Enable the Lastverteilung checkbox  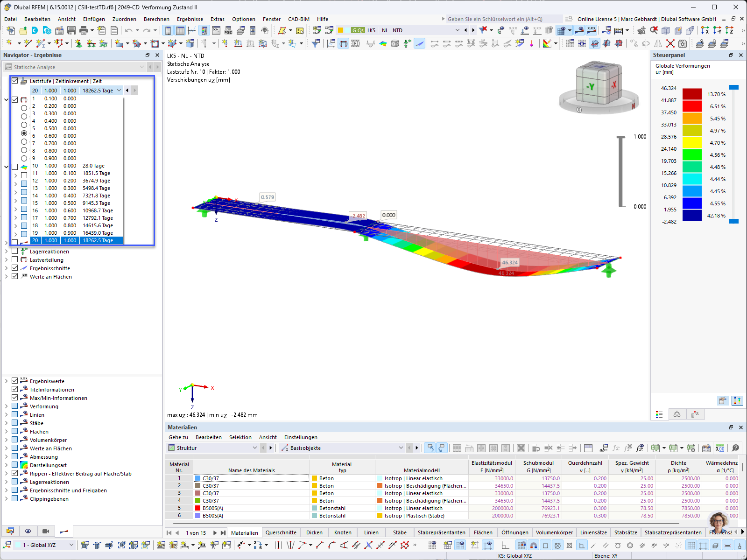coord(15,260)
